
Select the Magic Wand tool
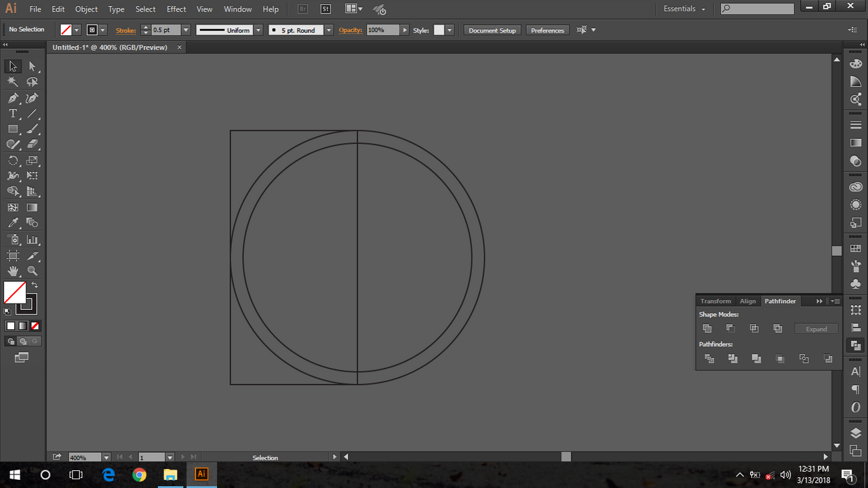(13, 82)
